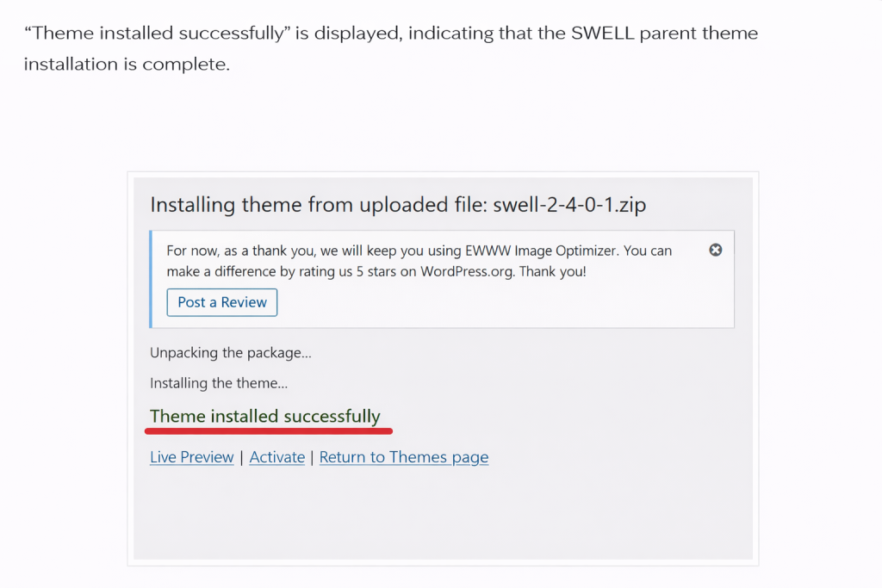Click the separator between Live Preview and Activate
The height and width of the screenshot is (588, 882).
[241, 457]
